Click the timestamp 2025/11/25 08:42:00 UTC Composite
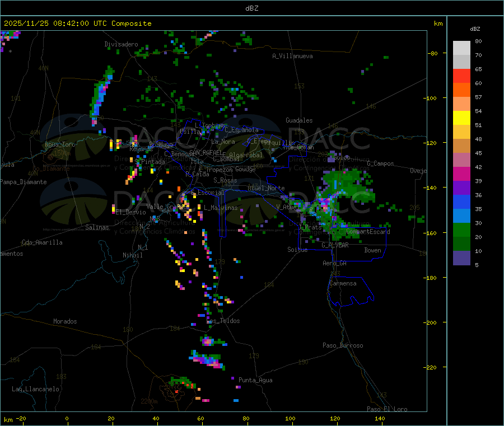The height and width of the screenshot is (426, 504). (77, 24)
